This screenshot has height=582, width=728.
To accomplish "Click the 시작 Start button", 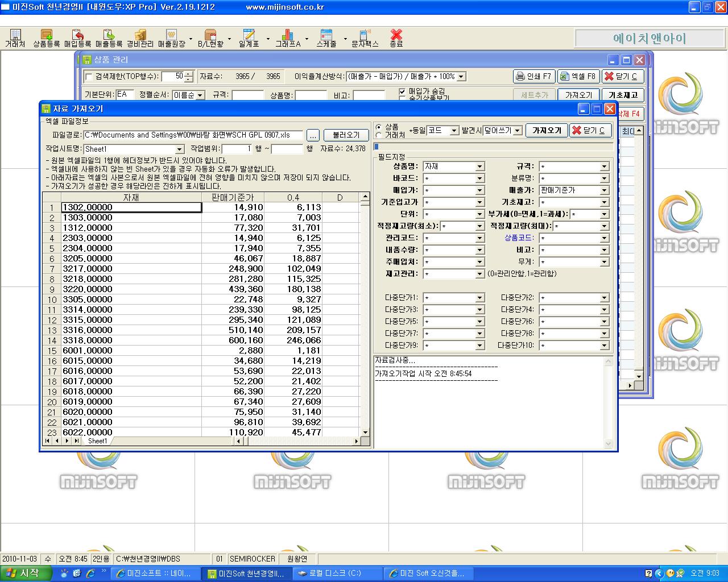I will (x=26, y=573).
